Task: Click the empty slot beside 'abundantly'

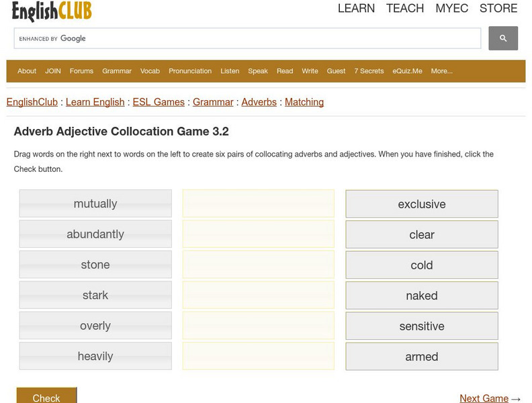Action: click(258, 234)
